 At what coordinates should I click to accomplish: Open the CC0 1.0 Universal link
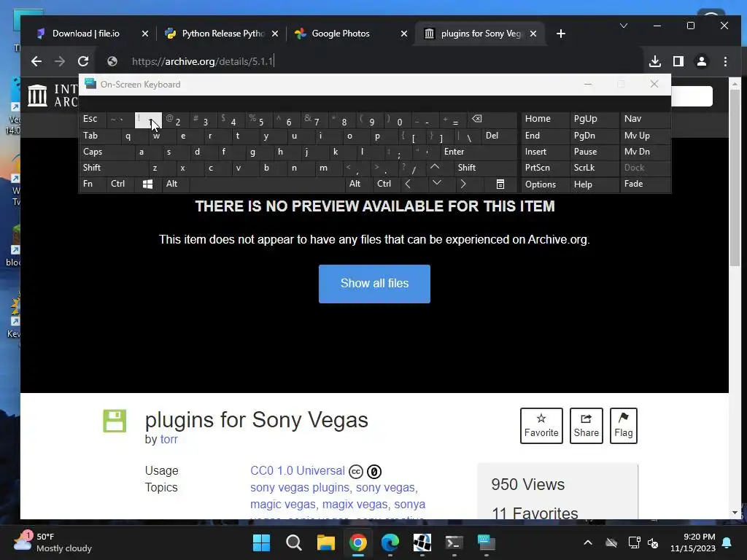(x=298, y=471)
